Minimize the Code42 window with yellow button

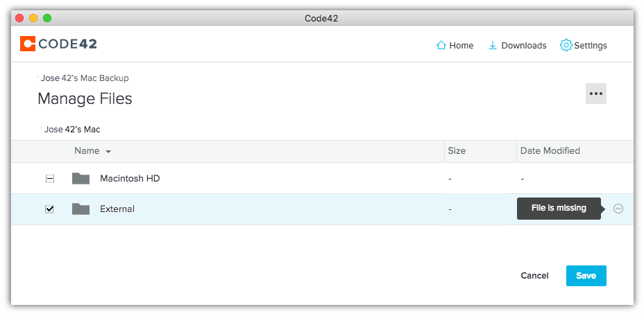(x=33, y=18)
